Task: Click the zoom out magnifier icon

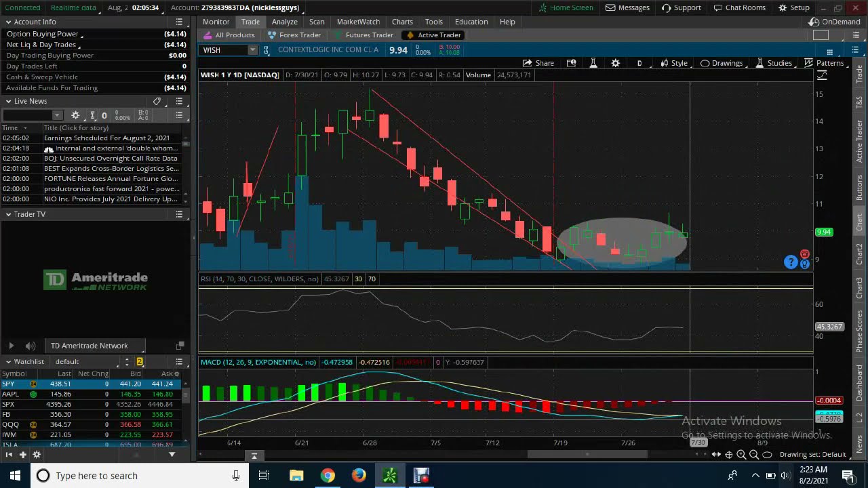Action: point(754,455)
